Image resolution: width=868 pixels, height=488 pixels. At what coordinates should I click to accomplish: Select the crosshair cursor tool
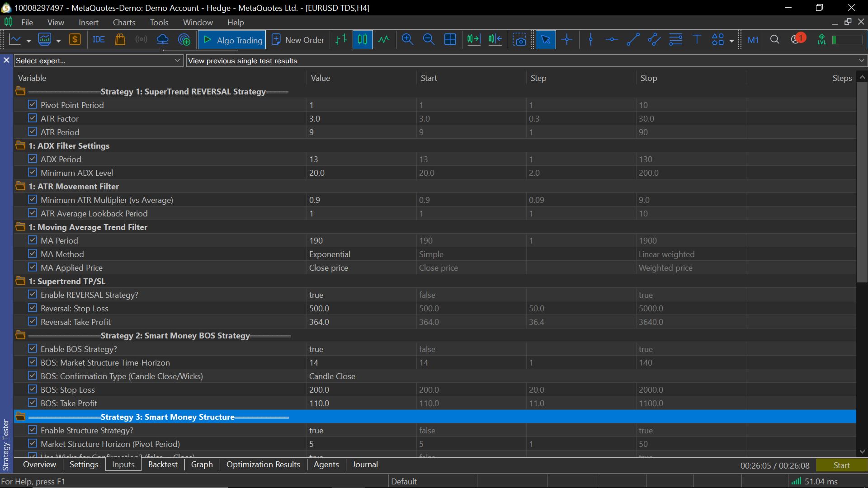pos(567,40)
